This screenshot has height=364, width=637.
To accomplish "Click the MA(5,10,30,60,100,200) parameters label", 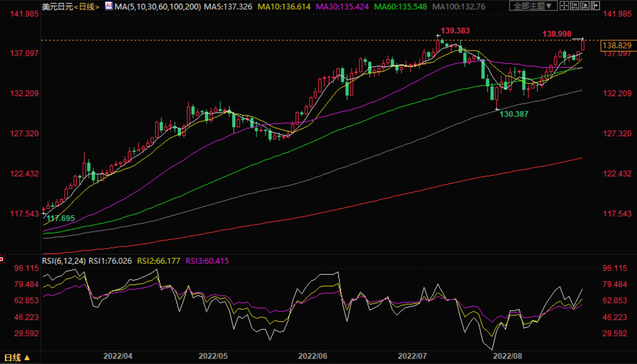I will point(158,7).
